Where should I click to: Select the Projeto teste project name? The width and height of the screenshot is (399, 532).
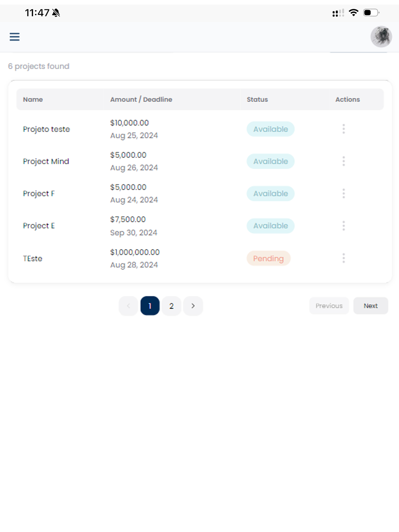pos(46,129)
